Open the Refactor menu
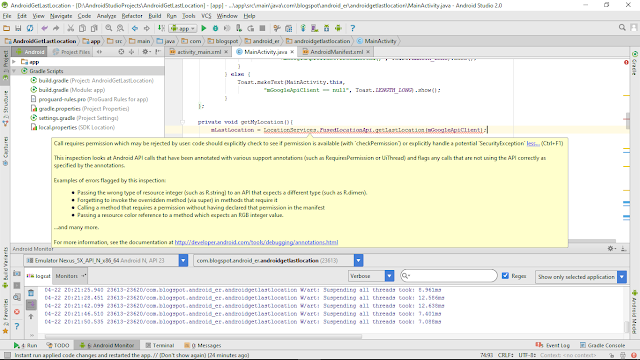This screenshot has width=640, height=360. coord(132,16)
